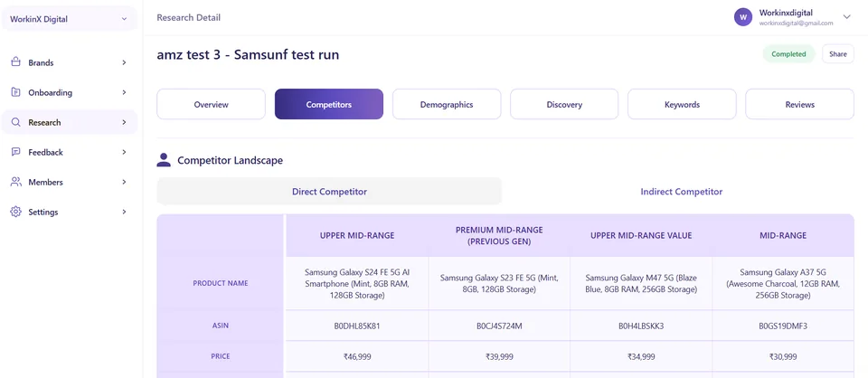Click the UPPER MID-RANGE column header
The image size is (868, 378).
pos(357,235)
